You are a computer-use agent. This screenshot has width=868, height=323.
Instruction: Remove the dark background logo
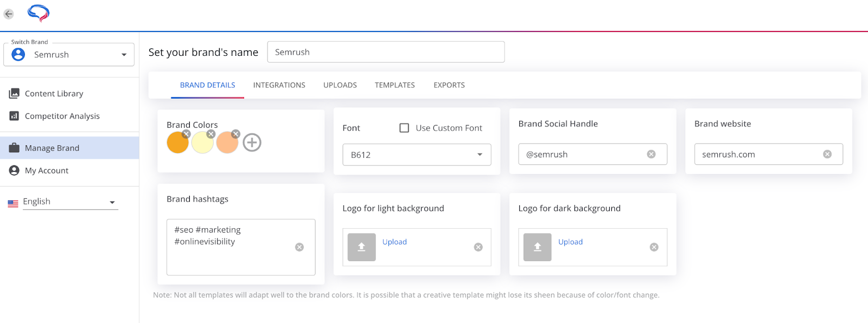pos(654,247)
